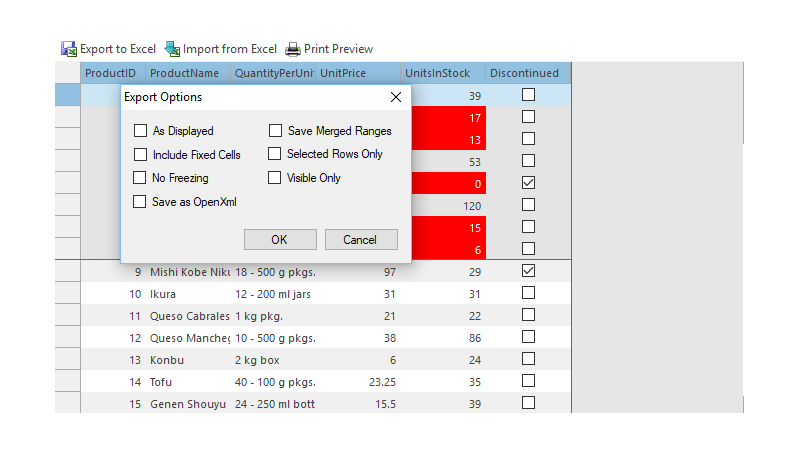
Task: Click the red cell showing 6
Action: (x=448, y=249)
